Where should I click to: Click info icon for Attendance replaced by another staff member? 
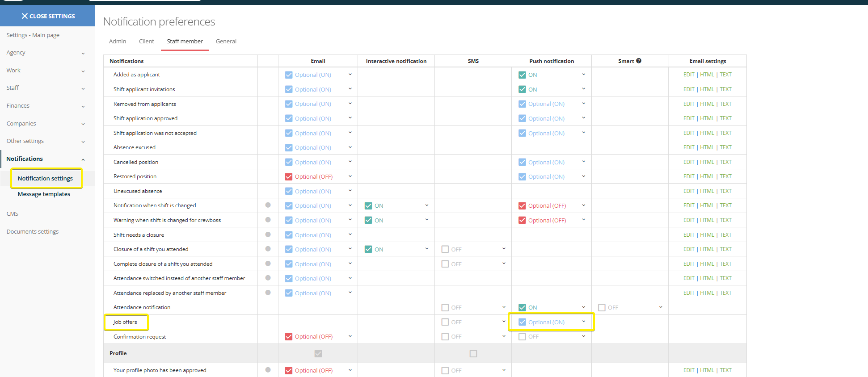pos(268,293)
